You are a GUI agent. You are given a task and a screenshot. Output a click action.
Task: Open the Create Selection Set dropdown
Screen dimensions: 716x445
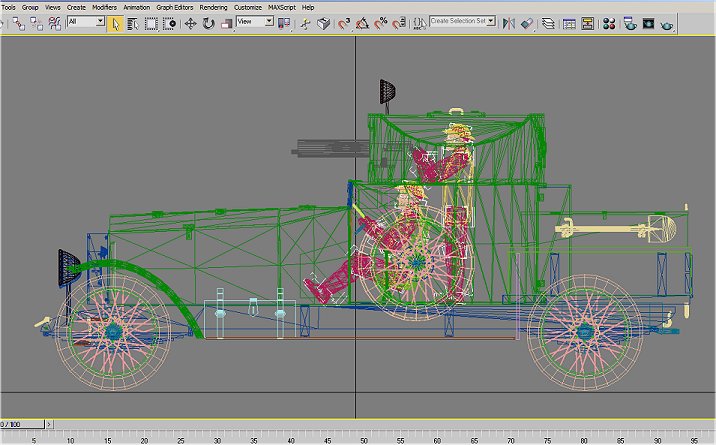(491, 21)
